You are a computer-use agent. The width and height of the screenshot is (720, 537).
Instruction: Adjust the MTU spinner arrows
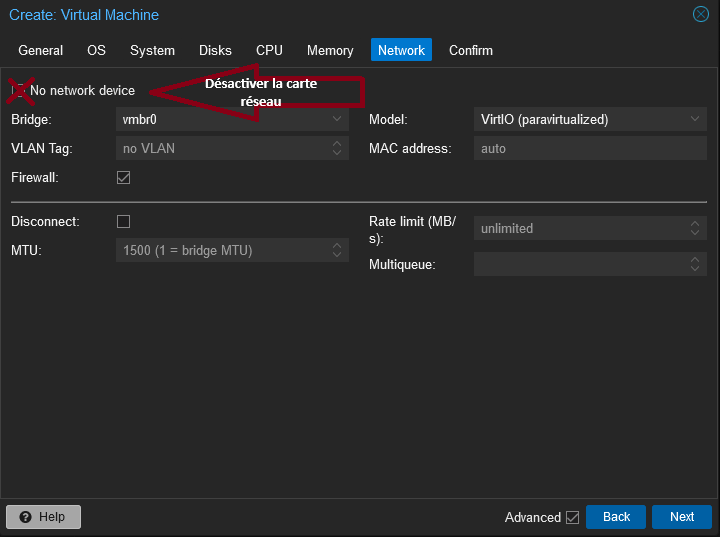[337, 250]
